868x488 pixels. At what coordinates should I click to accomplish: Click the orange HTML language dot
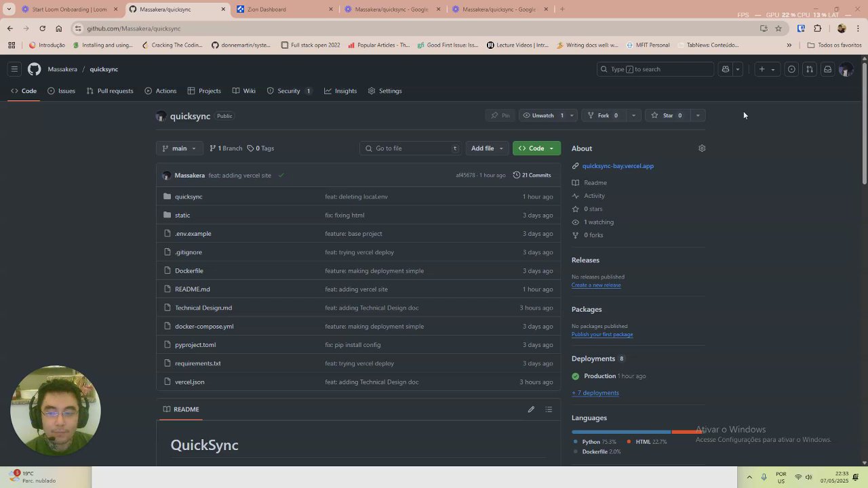tap(629, 442)
